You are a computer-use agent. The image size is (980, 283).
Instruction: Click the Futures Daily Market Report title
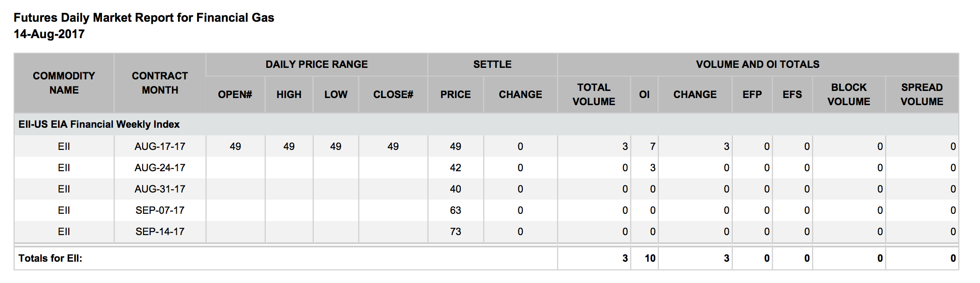(x=144, y=18)
